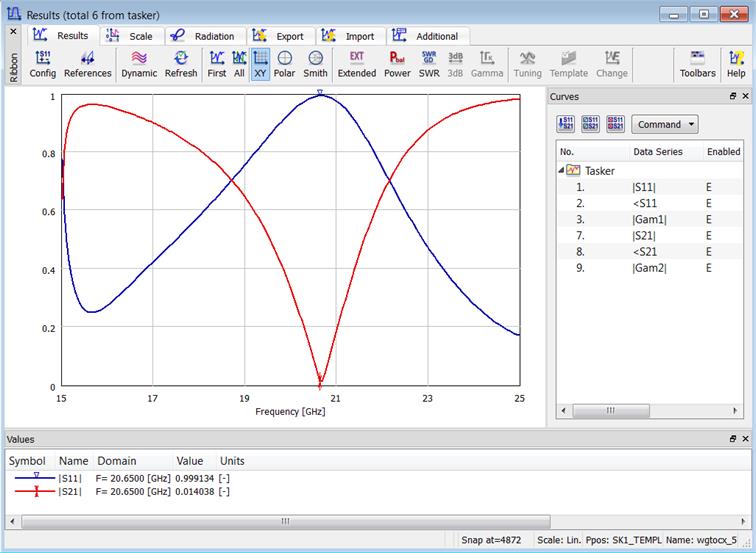Close the Values panel
The height and width of the screenshot is (553, 756).
tap(745, 439)
